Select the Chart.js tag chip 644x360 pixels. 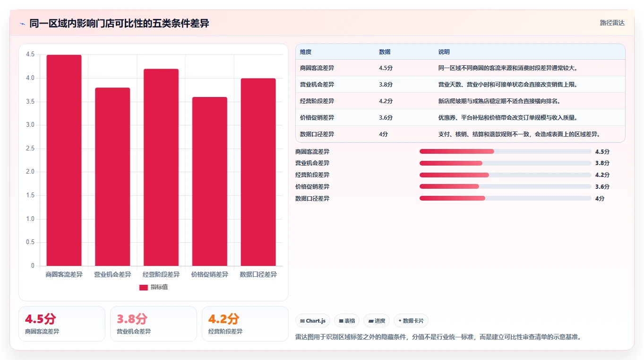(313, 321)
